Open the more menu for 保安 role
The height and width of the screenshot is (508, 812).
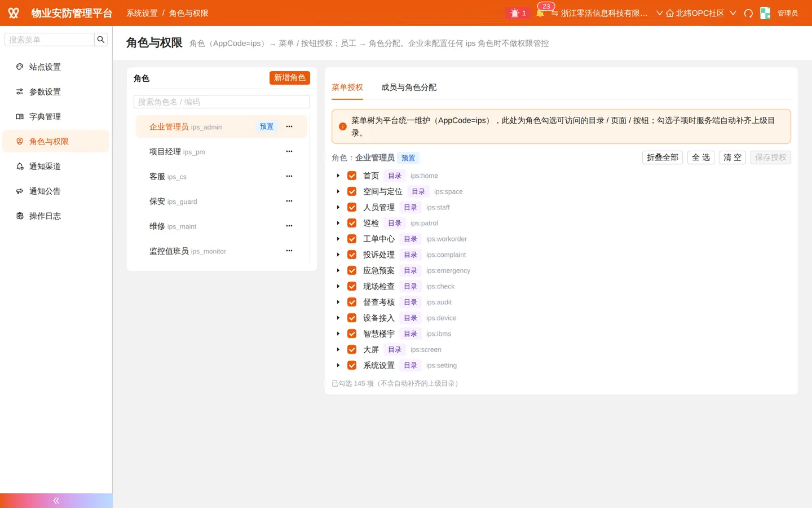[x=289, y=201]
